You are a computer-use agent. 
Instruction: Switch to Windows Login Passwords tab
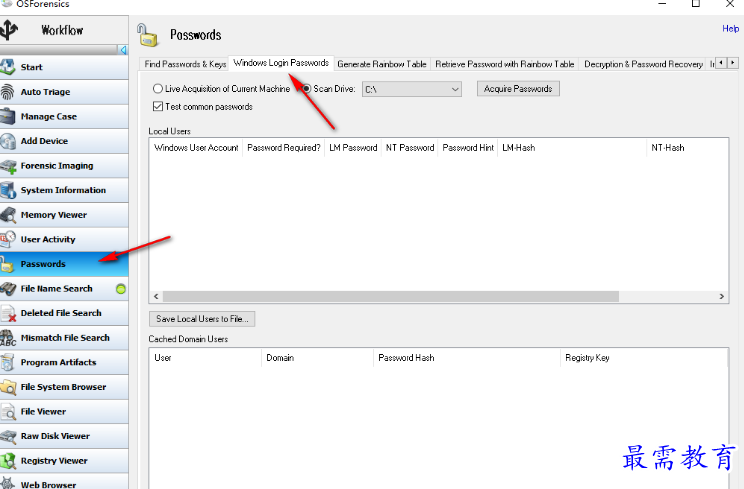click(x=281, y=63)
